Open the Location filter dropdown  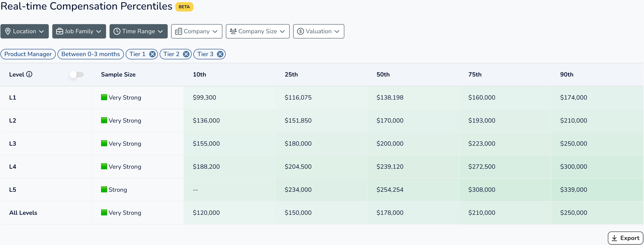pyautogui.click(x=24, y=31)
